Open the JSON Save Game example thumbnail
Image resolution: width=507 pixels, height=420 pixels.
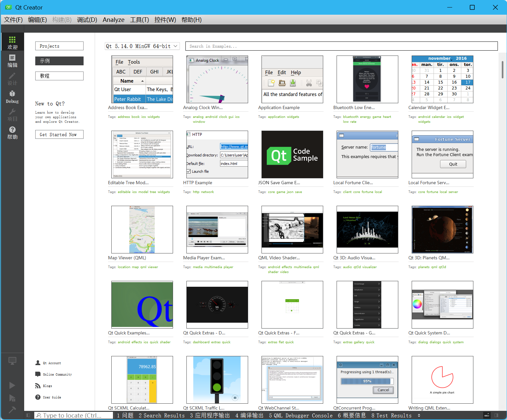[x=292, y=154]
